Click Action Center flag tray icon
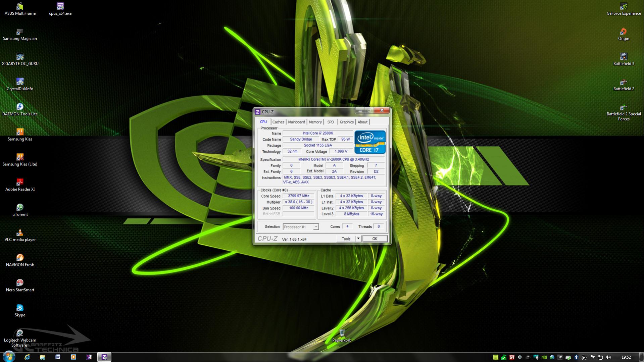 pyautogui.click(x=592, y=357)
